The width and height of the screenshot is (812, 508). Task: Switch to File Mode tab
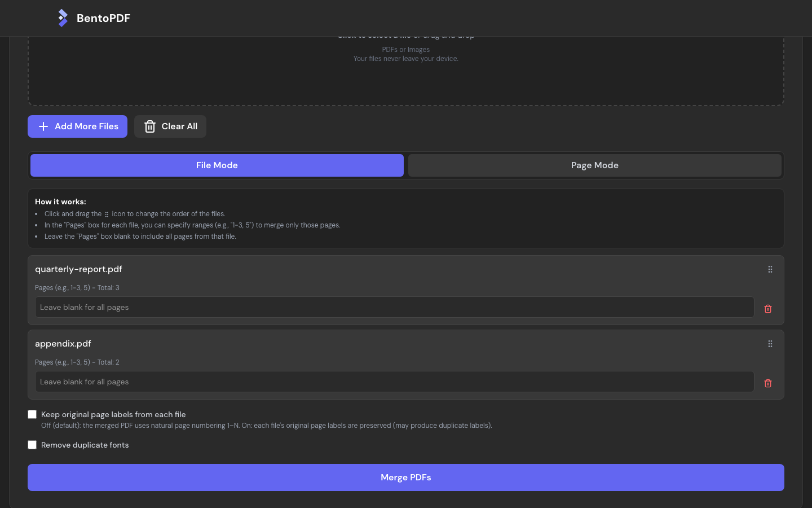tap(217, 165)
